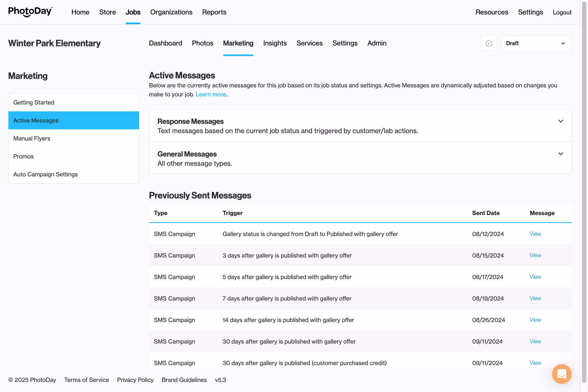The height and width of the screenshot is (392, 588).
Task: Select the Marketing tab
Action: point(238,43)
